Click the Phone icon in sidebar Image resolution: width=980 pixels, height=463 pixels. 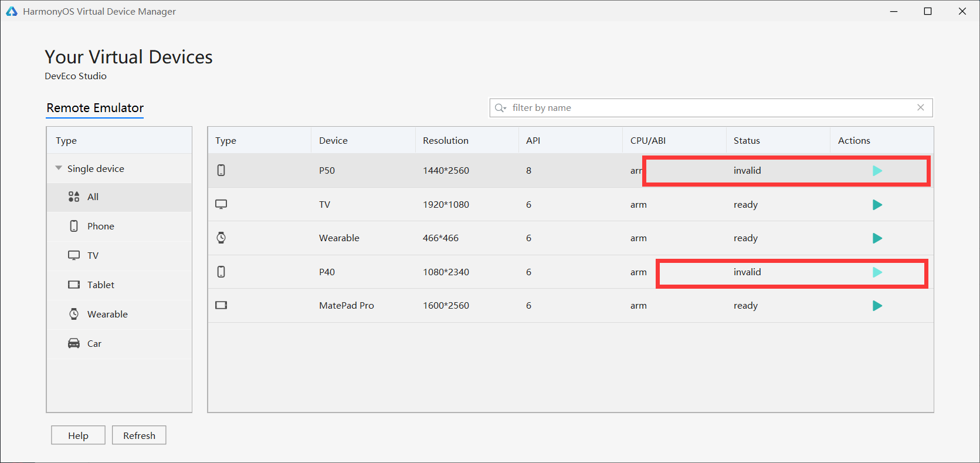(74, 226)
